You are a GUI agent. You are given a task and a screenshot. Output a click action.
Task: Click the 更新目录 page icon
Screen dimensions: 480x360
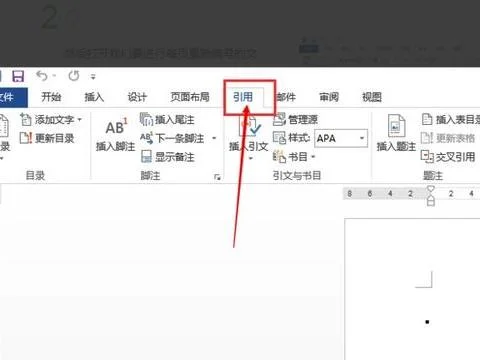coord(26,138)
